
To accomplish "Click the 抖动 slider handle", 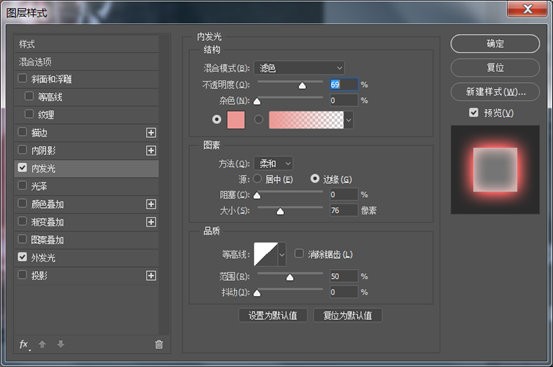I will point(257,293).
